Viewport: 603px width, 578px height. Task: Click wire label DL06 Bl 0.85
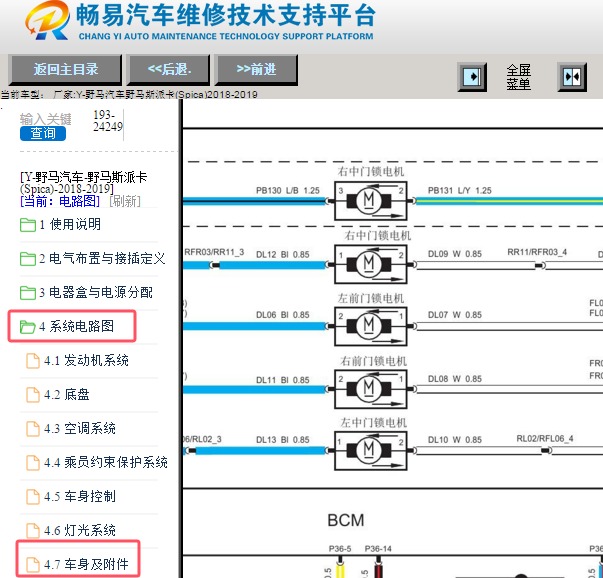coord(283,315)
